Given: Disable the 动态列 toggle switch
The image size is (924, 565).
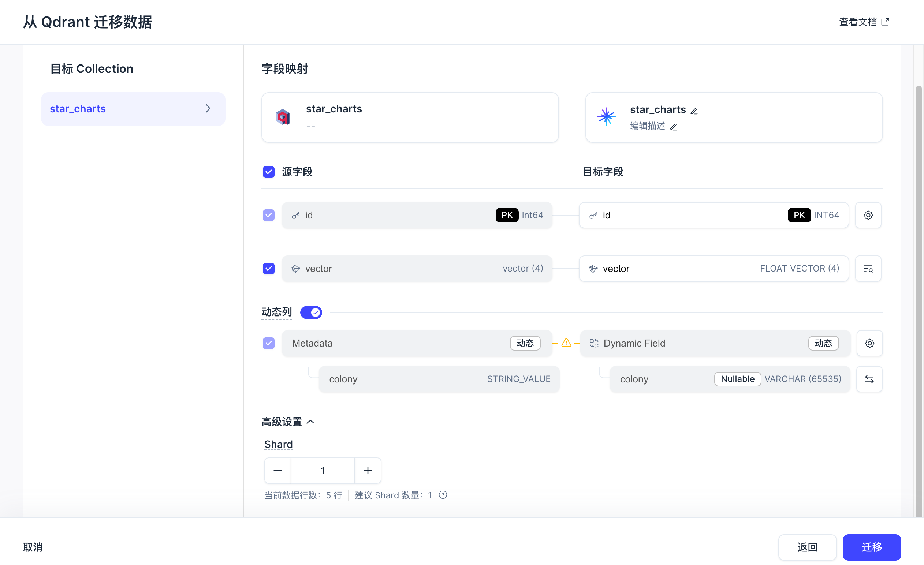Looking at the screenshot, I should [311, 312].
